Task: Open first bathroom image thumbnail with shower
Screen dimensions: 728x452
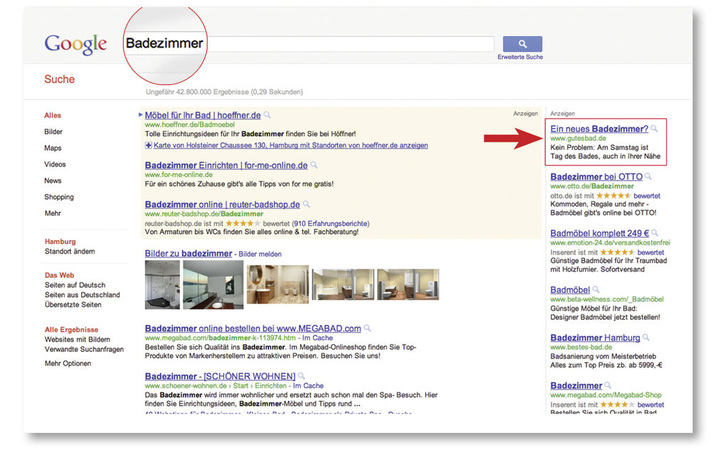Action: [x=162, y=284]
